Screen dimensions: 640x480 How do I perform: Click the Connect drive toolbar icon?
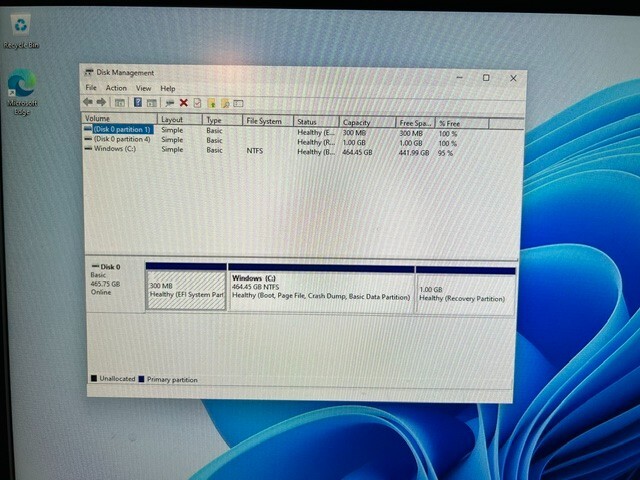pos(170,103)
